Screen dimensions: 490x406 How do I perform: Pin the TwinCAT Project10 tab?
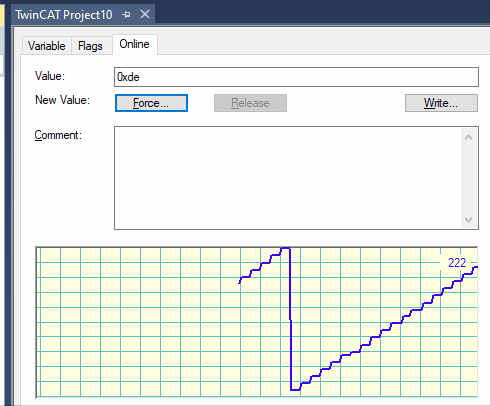[126, 15]
